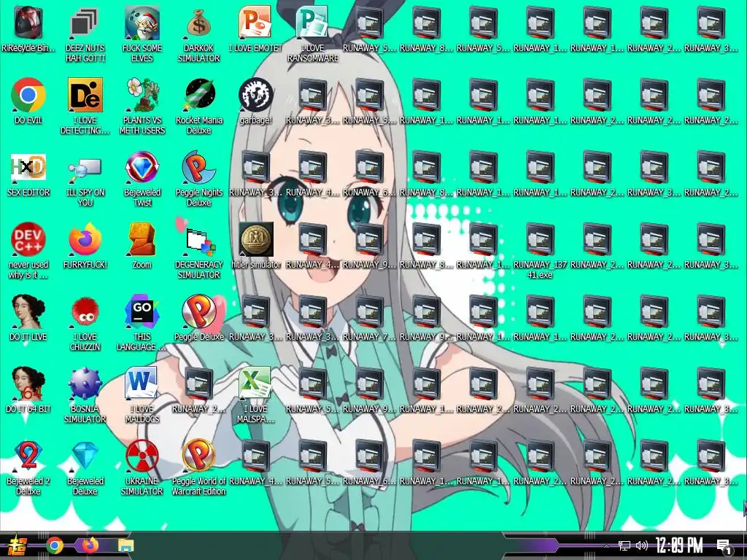This screenshot has height=560, width=747.
Task: Open the HxD icon labeled EDITOR
Action: click(28, 168)
